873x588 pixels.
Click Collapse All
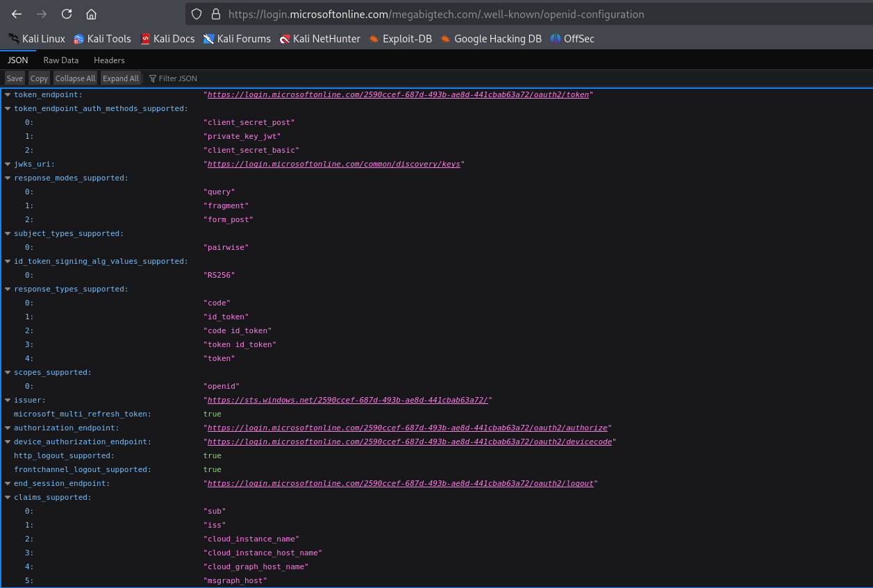click(x=75, y=78)
